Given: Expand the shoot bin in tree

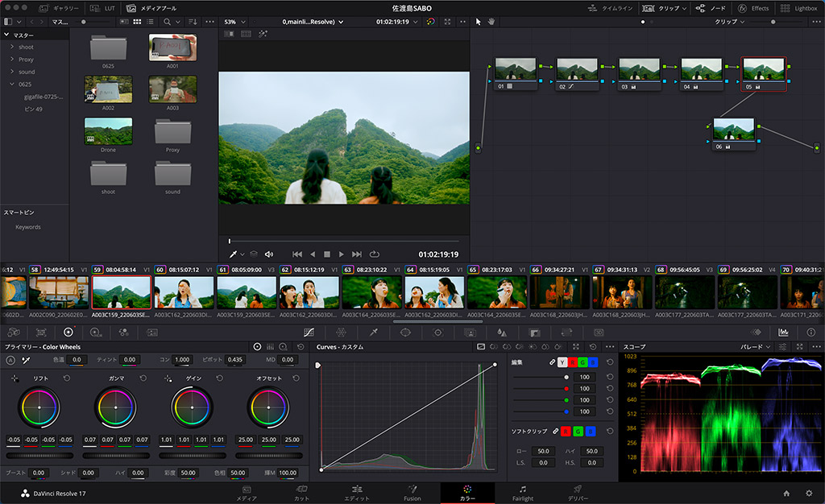Looking at the screenshot, I should click(x=12, y=47).
